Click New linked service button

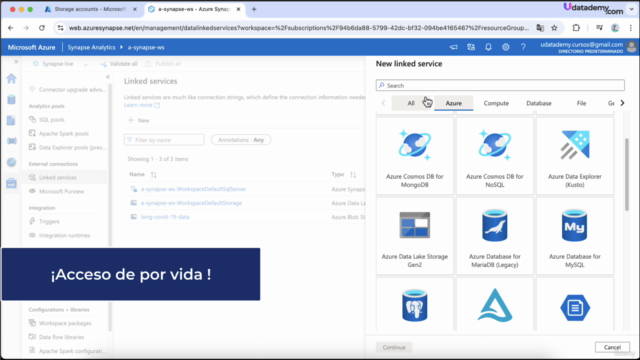[138, 120]
